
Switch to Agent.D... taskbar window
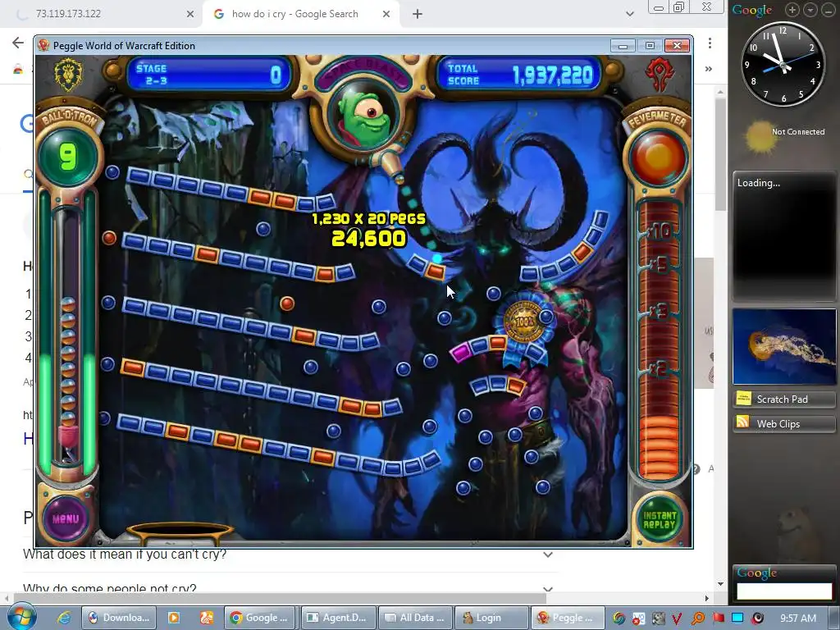coord(338,618)
